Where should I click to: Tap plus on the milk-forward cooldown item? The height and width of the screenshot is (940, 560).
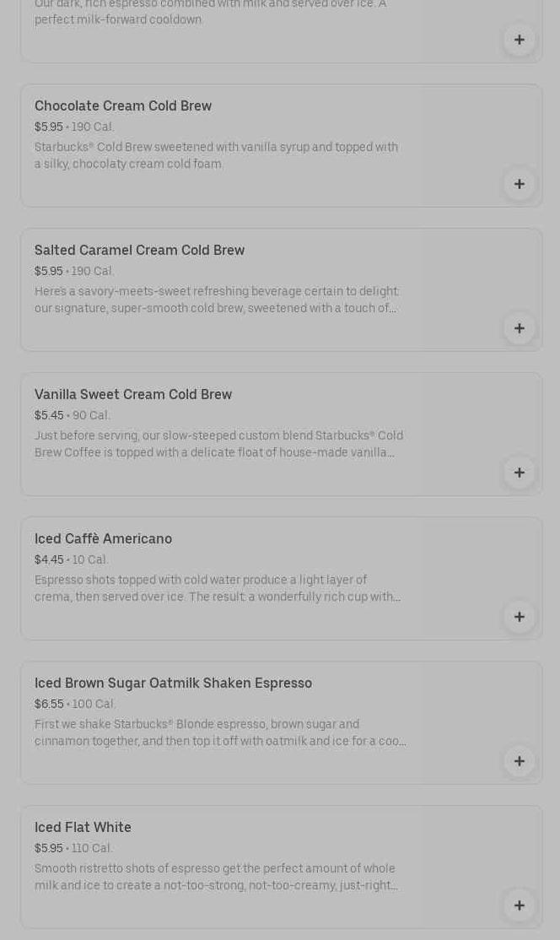coord(519,40)
